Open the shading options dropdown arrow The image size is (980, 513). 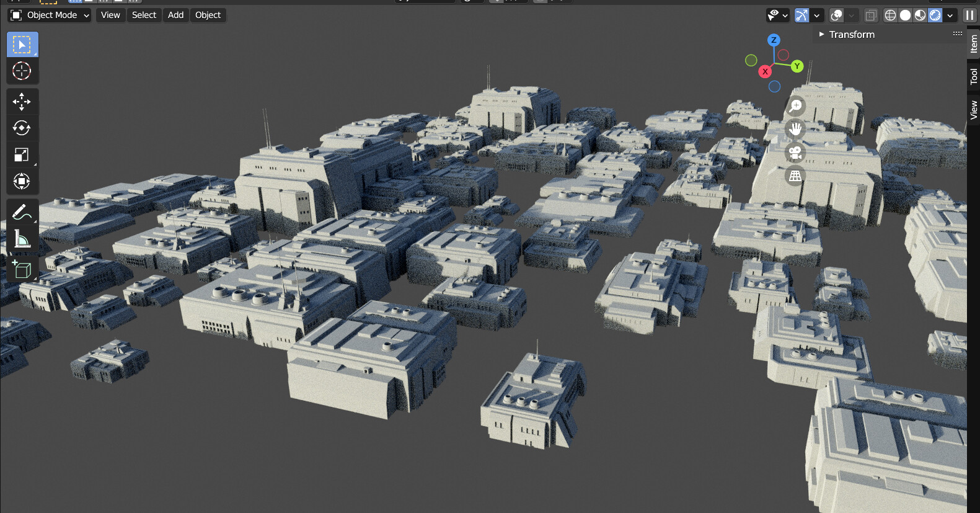point(950,15)
